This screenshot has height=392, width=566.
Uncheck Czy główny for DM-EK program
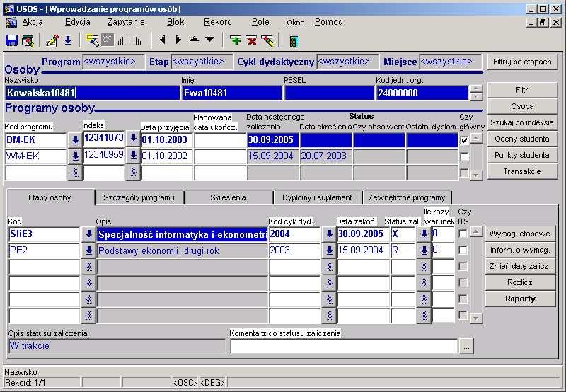tap(464, 140)
